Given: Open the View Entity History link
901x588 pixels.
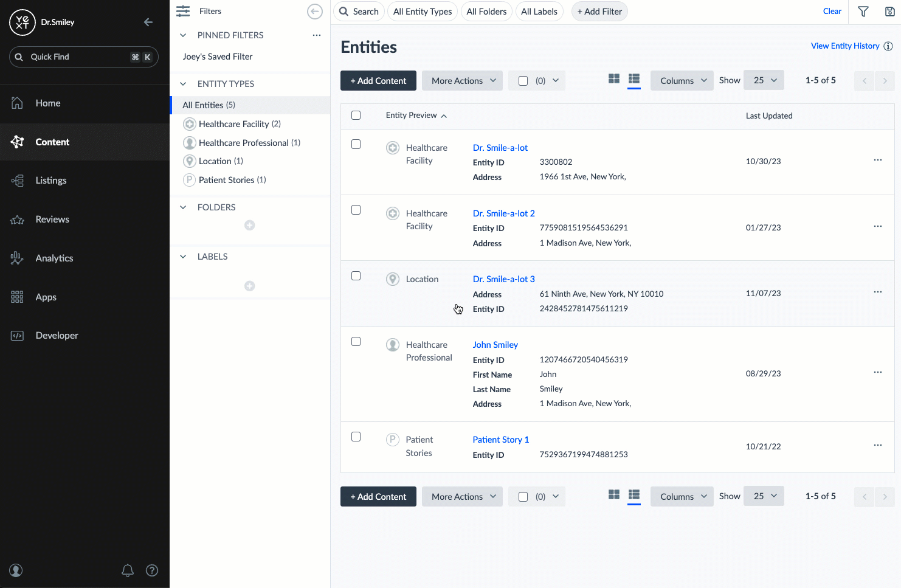Looking at the screenshot, I should [844, 46].
